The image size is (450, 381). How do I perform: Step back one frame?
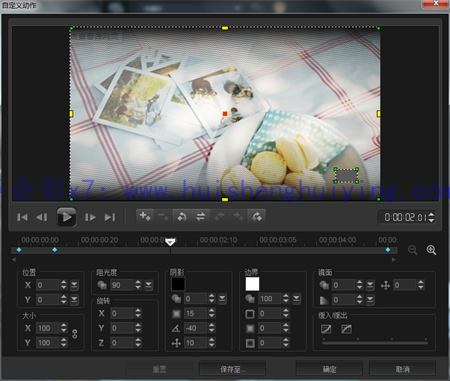[x=42, y=217]
